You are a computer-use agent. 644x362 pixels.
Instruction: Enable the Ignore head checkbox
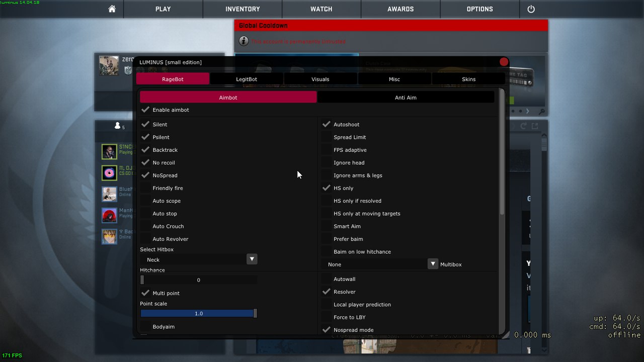[x=327, y=162]
